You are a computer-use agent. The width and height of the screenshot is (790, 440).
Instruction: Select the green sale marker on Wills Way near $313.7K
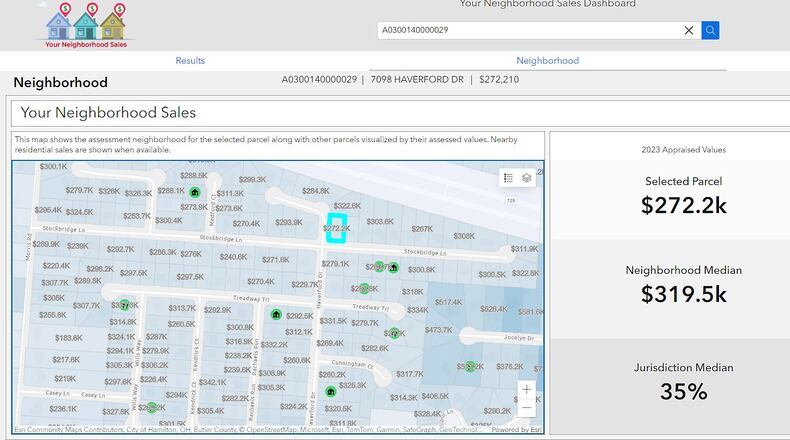tap(124, 305)
